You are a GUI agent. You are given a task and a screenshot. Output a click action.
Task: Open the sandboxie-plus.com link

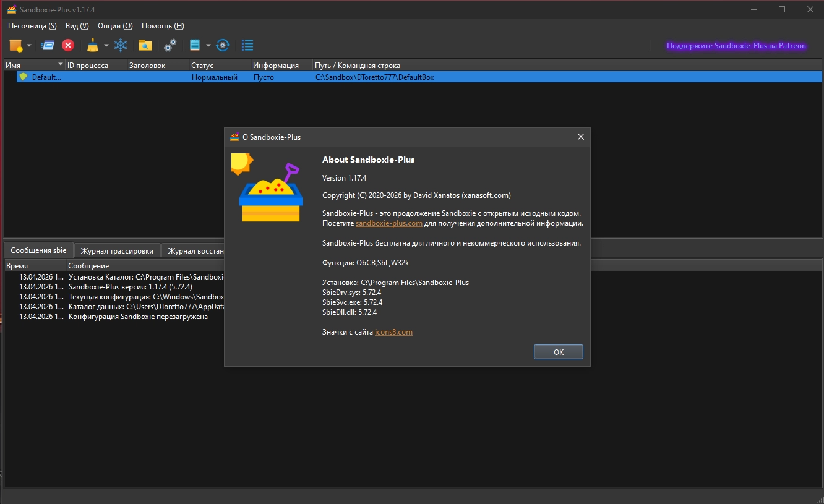(389, 223)
